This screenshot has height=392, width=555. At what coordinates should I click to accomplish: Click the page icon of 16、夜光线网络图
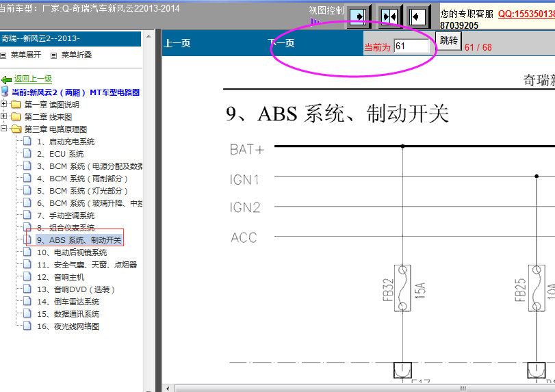pyautogui.click(x=27, y=326)
